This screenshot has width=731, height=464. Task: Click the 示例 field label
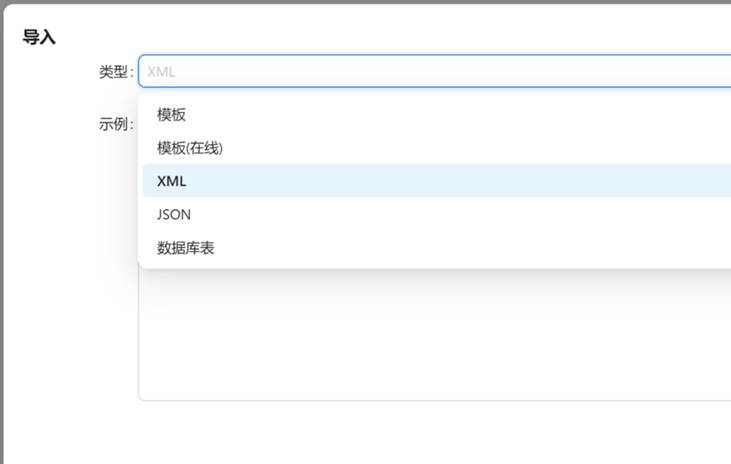coord(114,125)
